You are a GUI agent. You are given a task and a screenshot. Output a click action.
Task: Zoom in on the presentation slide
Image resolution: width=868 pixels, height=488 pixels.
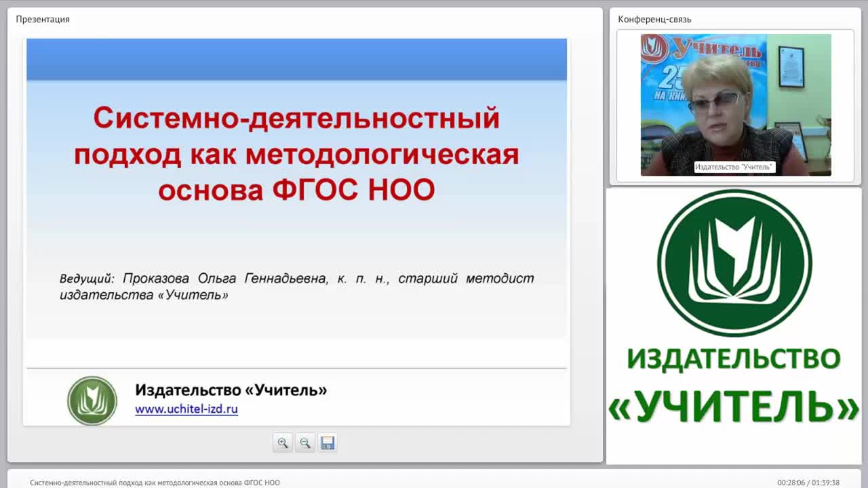pos(283,443)
